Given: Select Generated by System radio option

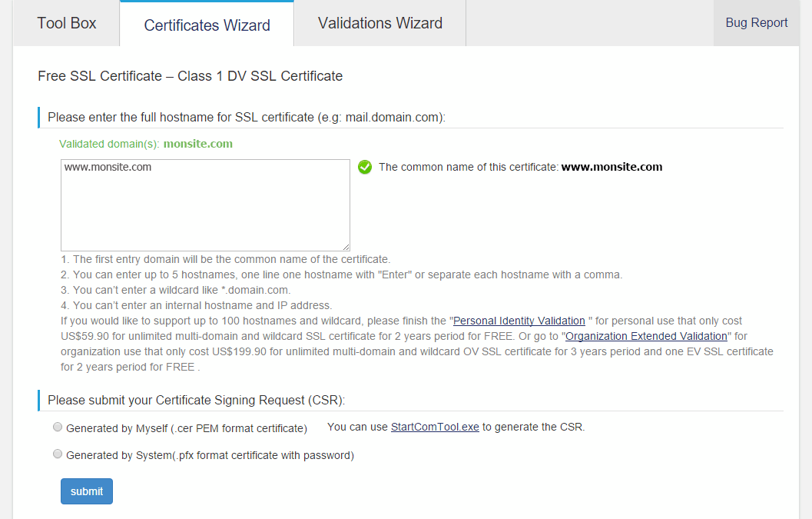Looking at the screenshot, I should click(x=58, y=454).
